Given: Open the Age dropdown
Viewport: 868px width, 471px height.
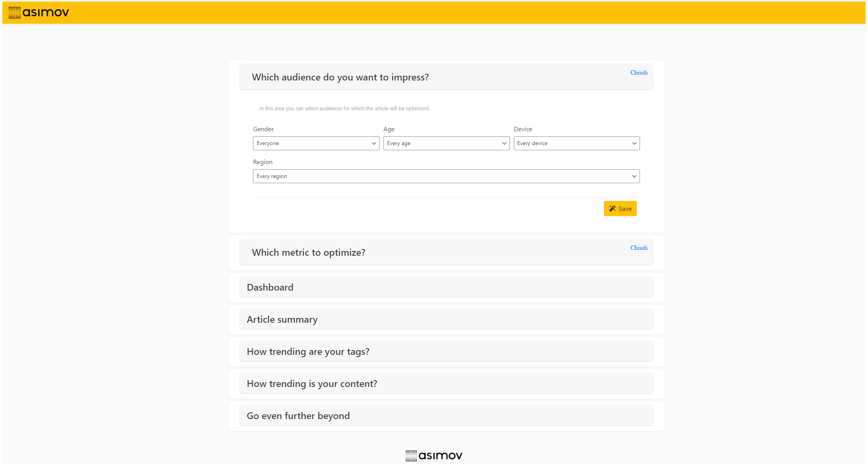Looking at the screenshot, I should point(446,144).
